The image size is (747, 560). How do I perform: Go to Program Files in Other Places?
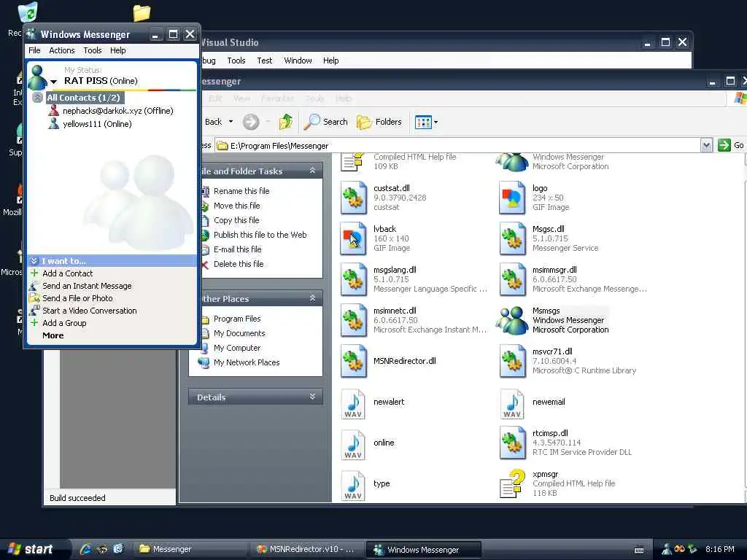237,319
